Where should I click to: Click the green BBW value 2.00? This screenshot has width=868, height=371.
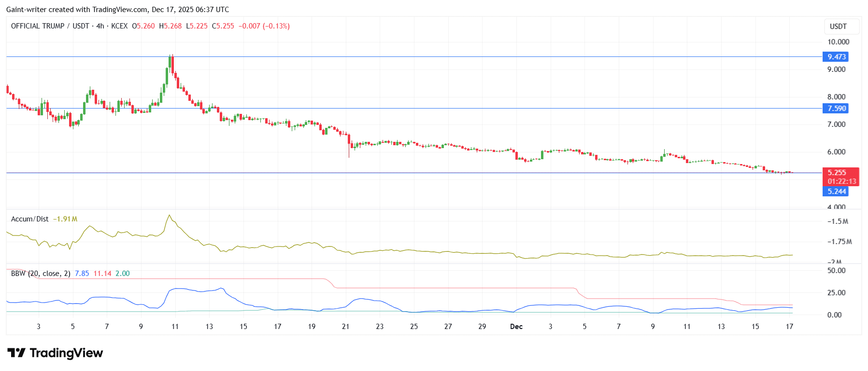click(x=123, y=274)
